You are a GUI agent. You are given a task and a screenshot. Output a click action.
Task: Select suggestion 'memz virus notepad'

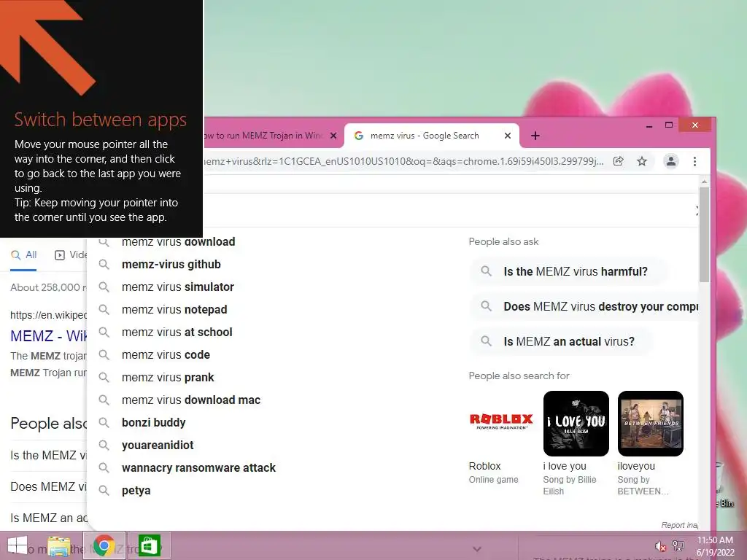click(174, 309)
